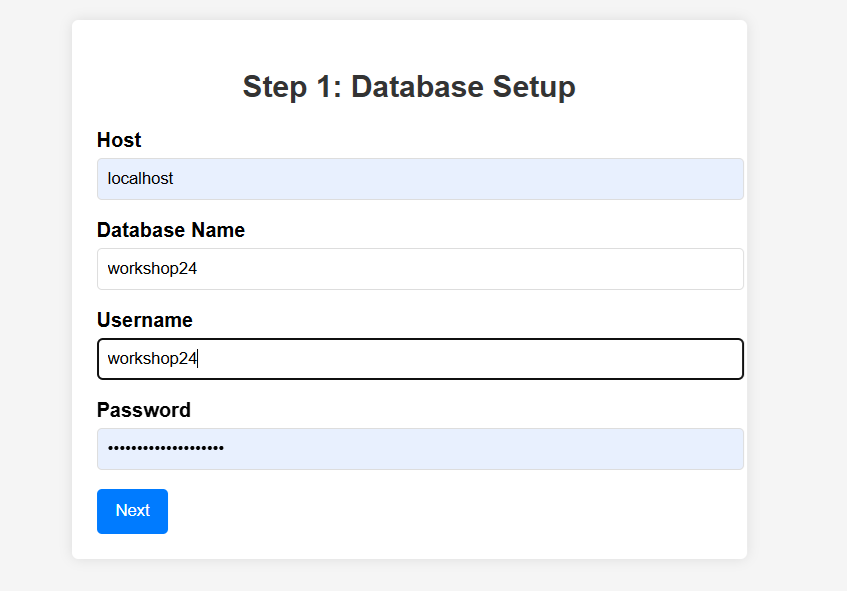Click empty right end of Password field
The height and width of the screenshot is (591, 847).
[x=700, y=449]
